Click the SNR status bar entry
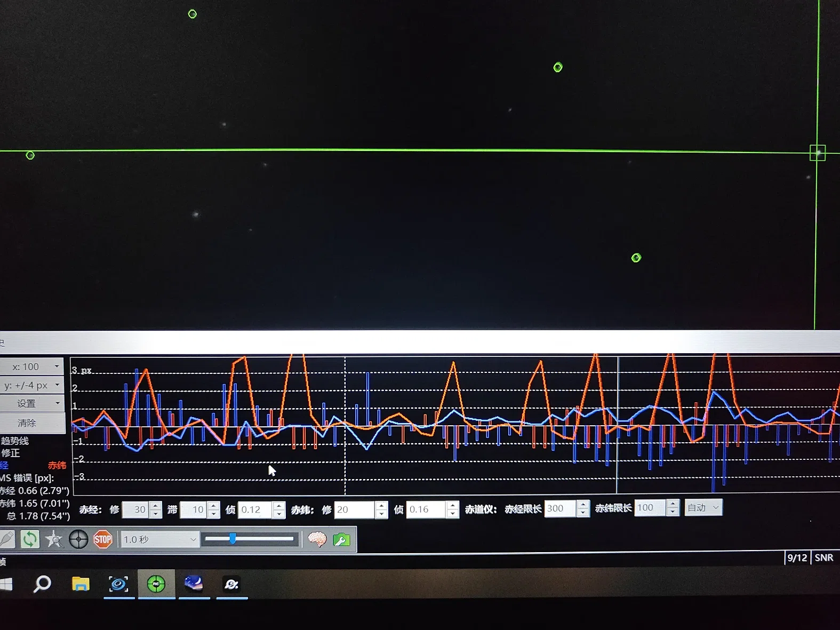This screenshot has width=840, height=630. [824, 557]
